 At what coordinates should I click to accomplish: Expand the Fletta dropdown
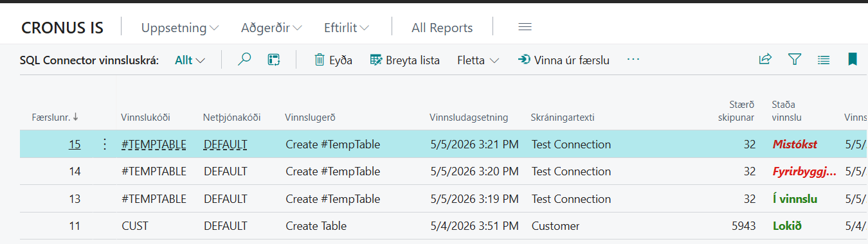pos(478,60)
